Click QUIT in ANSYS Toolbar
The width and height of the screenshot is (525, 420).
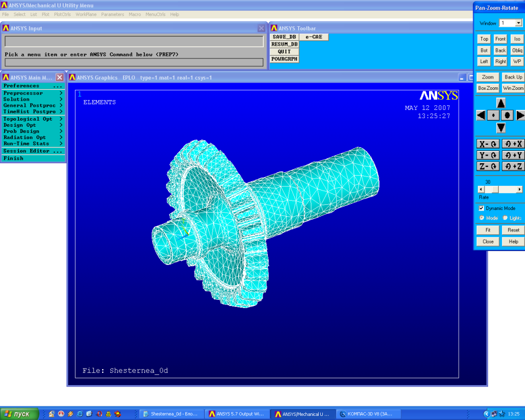(284, 51)
